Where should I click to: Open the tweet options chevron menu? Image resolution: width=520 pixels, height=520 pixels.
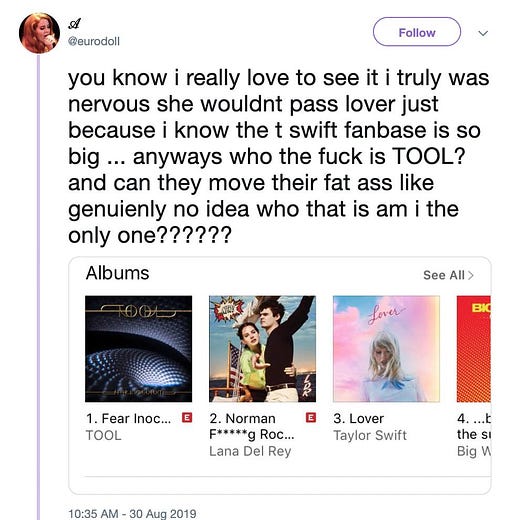(x=483, y=33)
